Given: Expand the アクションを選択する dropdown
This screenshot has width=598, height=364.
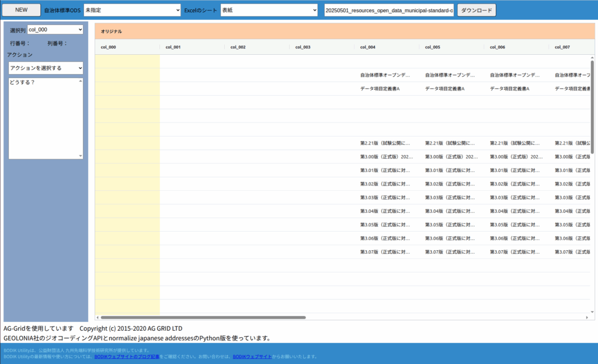Looking at the screenshot, I should pyautogui.click(x=46, y=68).
